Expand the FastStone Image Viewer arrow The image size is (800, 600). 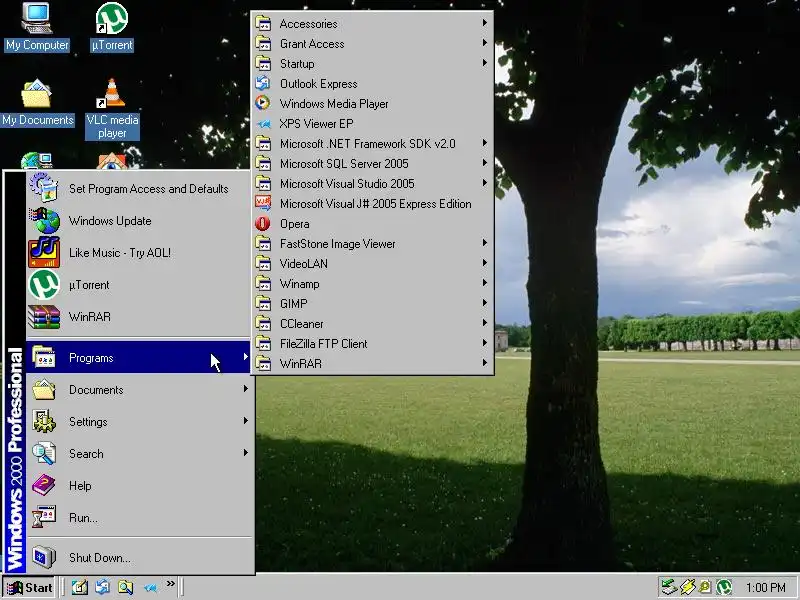[485, 243]
